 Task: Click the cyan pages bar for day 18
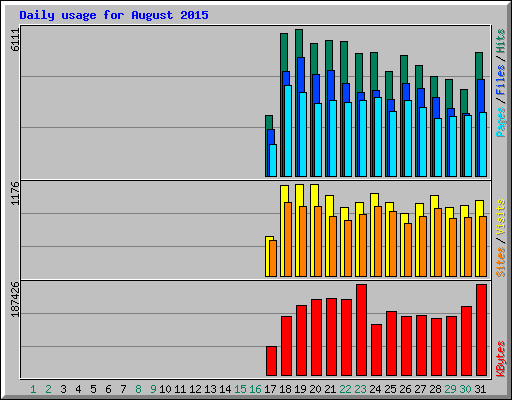288,131
